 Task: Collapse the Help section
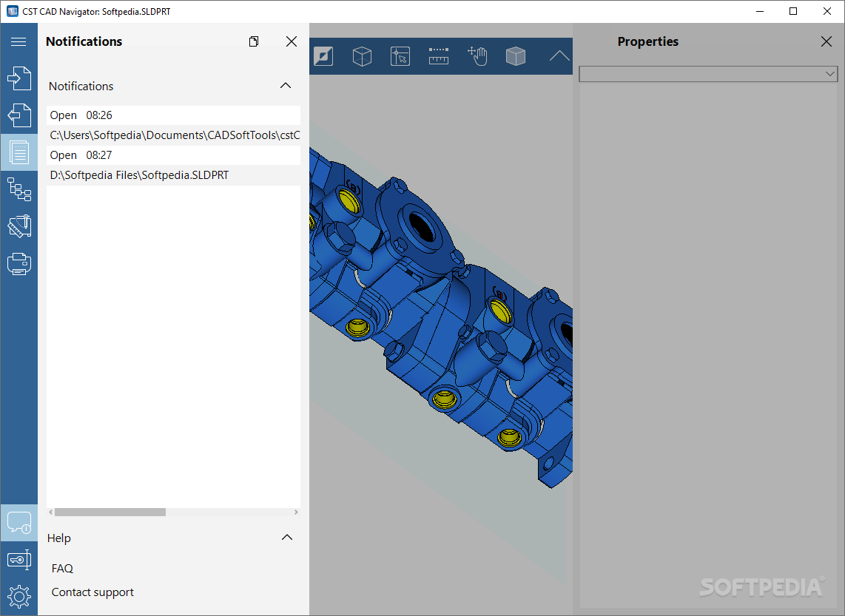287,538
